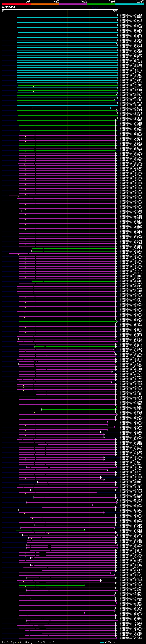
Task: Click hit UniRef100_B8N940
Action: click(131, 572)
